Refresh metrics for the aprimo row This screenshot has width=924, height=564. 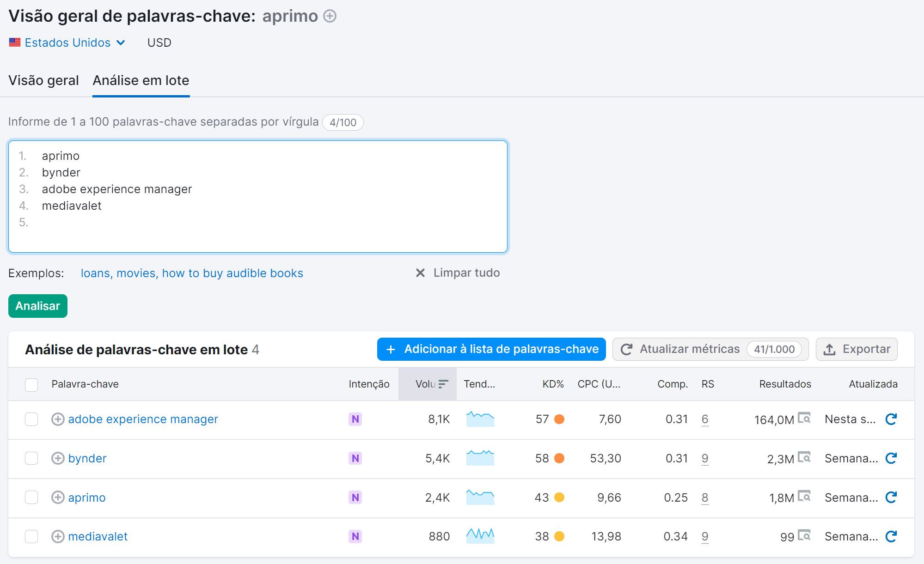pos(890,497)
